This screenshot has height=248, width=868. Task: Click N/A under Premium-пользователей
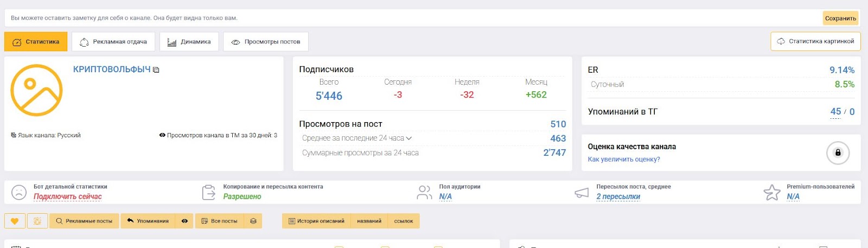793,196
